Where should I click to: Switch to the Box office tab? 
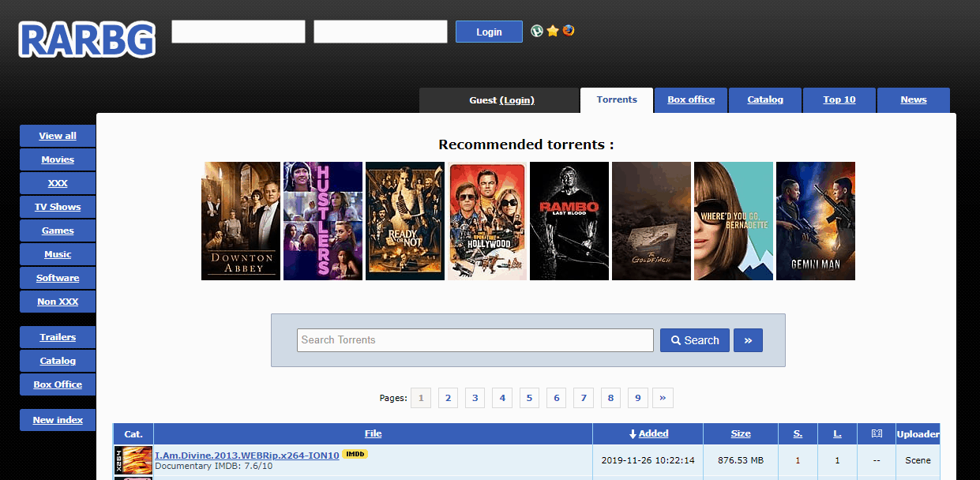[x=691, y=99]
